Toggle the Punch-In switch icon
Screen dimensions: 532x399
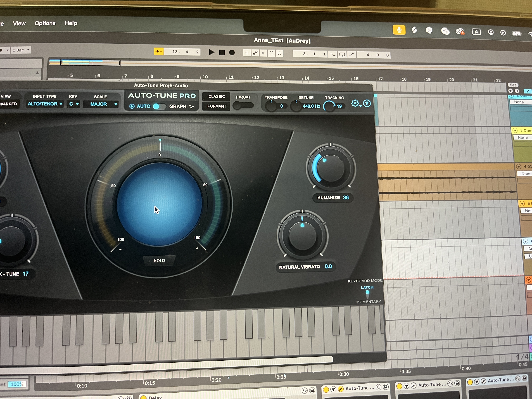point(333,54)
